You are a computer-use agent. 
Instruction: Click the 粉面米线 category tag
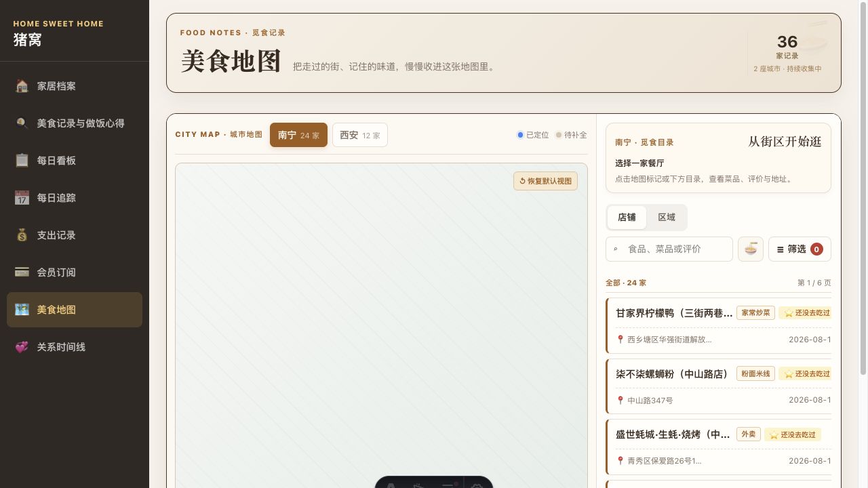click(755, 373)
